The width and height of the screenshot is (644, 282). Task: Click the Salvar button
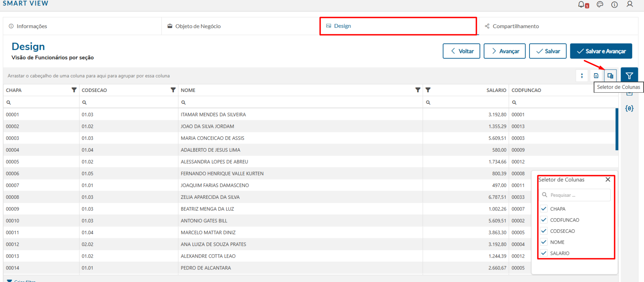pos(548,51)
